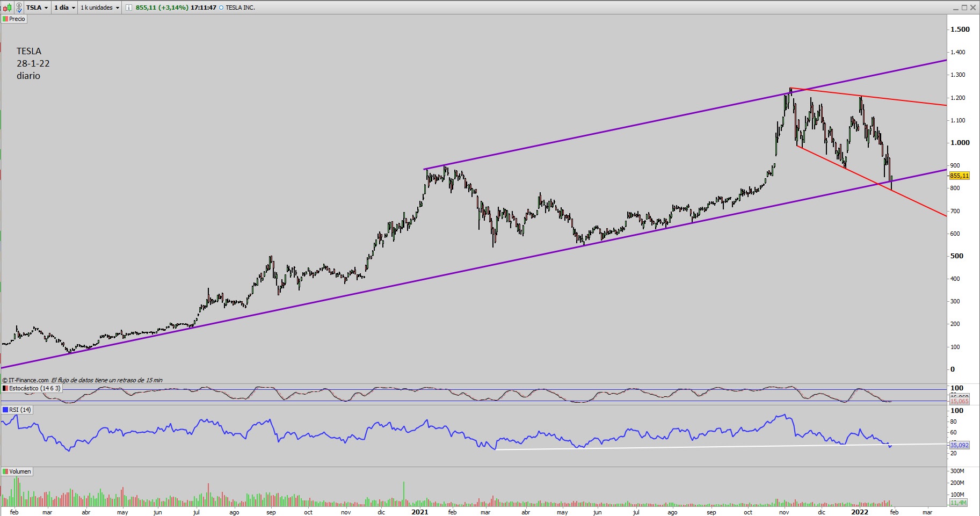This screenshot has height=516, width=980.
Task: Click the 2021 label on time axis
Action: click(419, 512)
